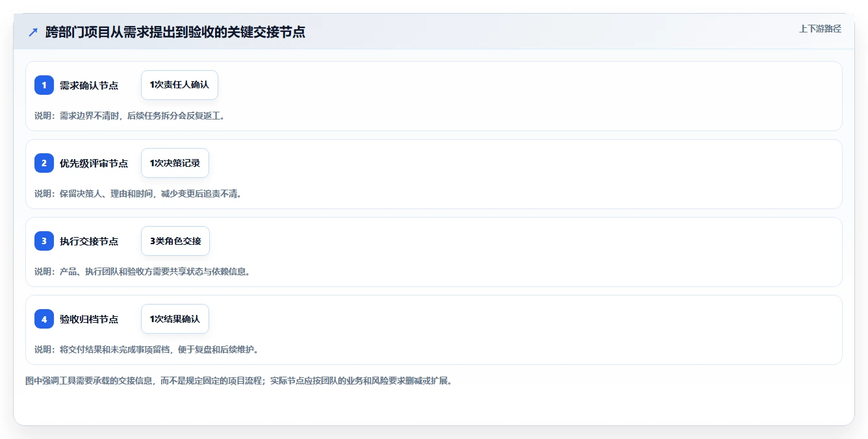This screenshot has height=439, width=868.
Task: Click the 1次结果确认 tag
Action: pos(175,319)
